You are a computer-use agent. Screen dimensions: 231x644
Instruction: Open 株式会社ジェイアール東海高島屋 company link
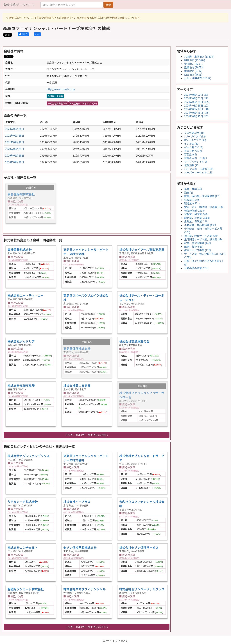pyautogui.click(x=142, y=250)
